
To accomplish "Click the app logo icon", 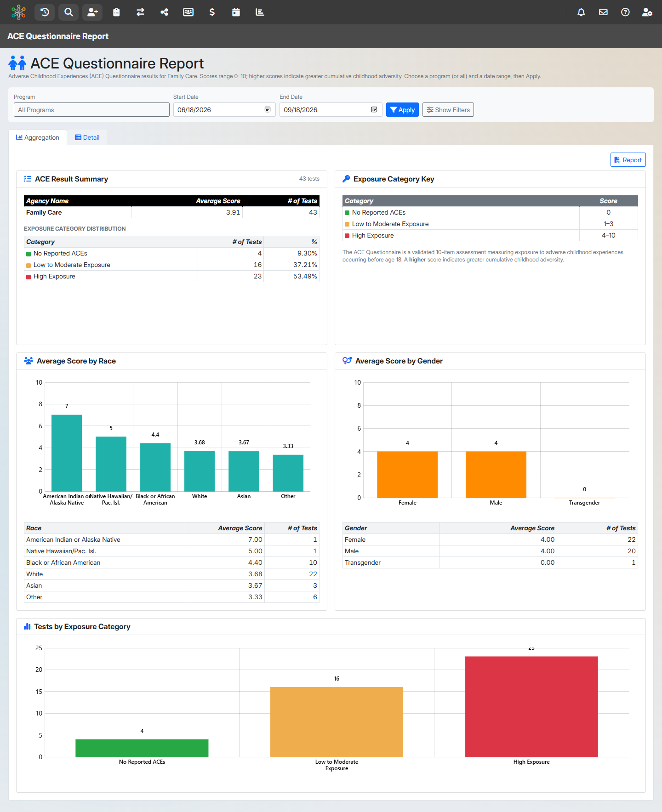I will click(18, 12).
